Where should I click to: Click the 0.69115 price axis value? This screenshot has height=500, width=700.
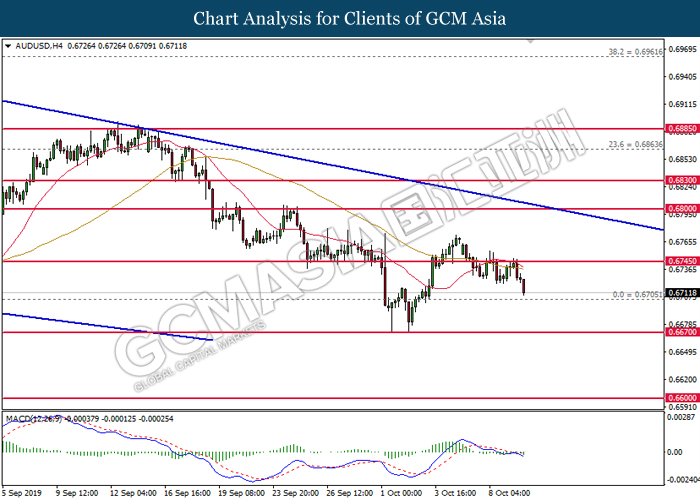click(682, 104)
